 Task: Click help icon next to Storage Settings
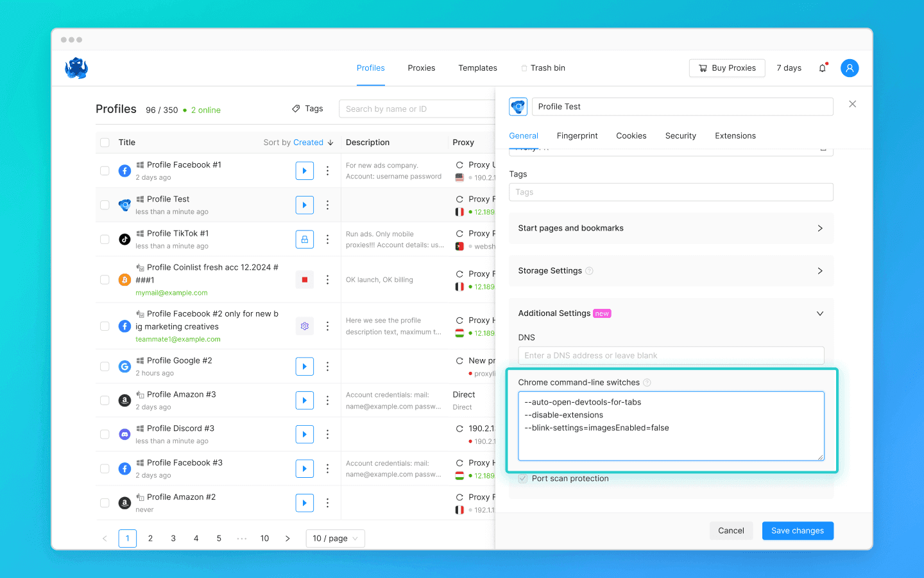[x=589, y=271]
